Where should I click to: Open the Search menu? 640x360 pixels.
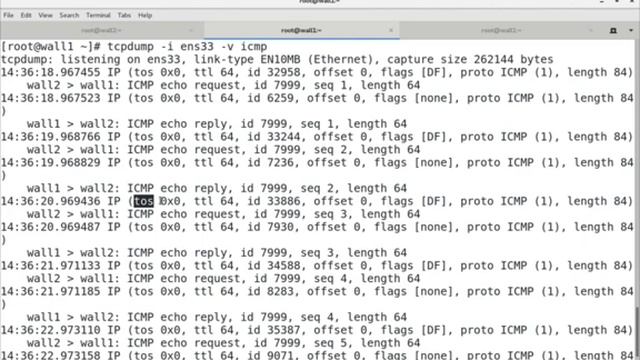point(69,15)
